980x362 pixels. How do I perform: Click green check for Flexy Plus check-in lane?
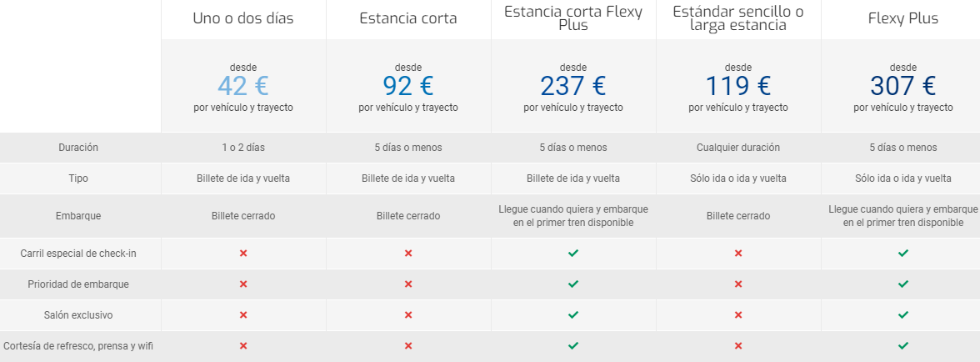[x=903, y=253]
